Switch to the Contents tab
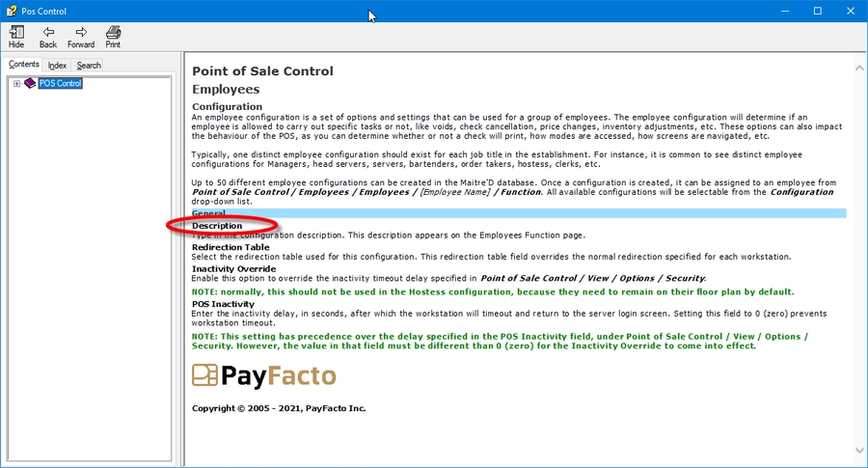 pos(24,65)
